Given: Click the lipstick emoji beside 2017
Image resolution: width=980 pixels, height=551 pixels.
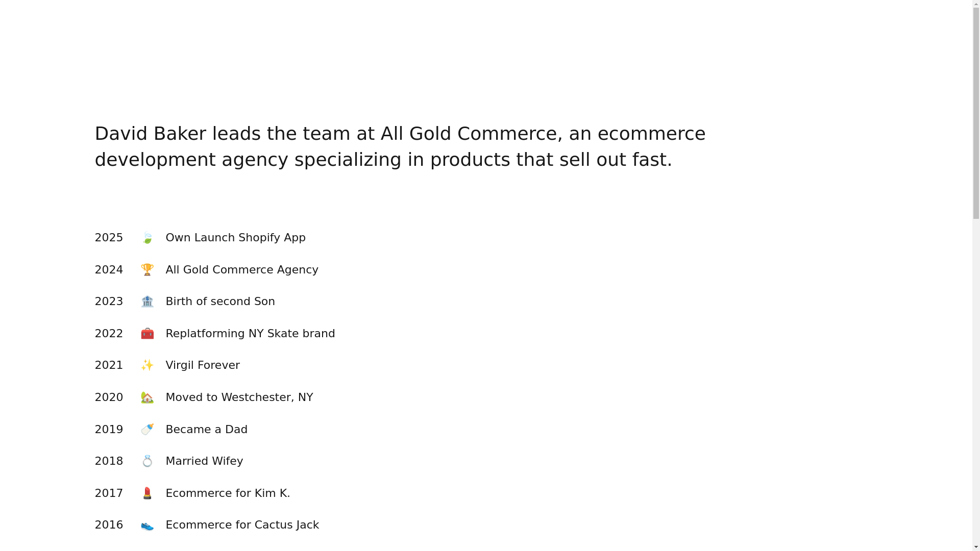Looking at the screenshot, I should click(147, 493).
